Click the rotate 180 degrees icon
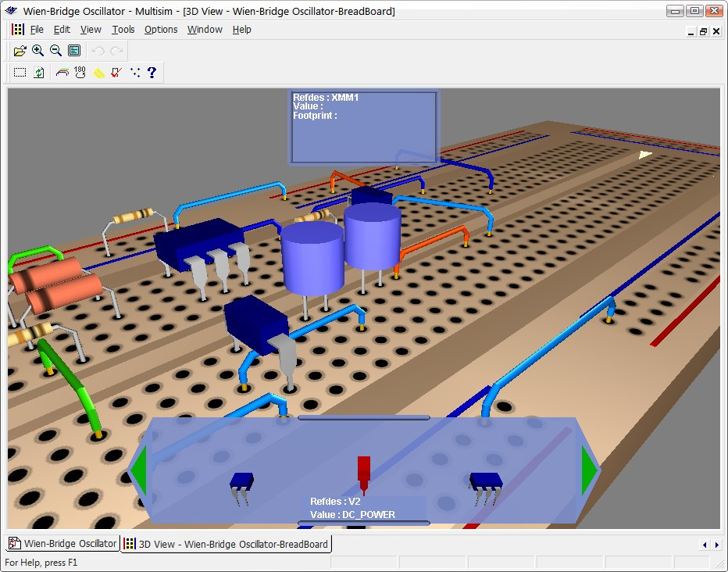Screen dimensions: 728x572 tap(80, 72)
